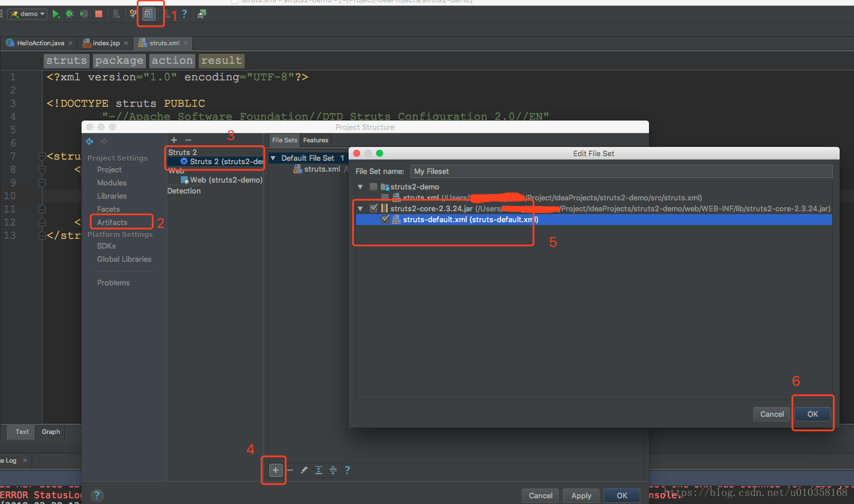Image resolution: width=854 pixels, height=504 pixels.
Task: Edit the file set with the pencil icon
Action: [x=304, y=470]
